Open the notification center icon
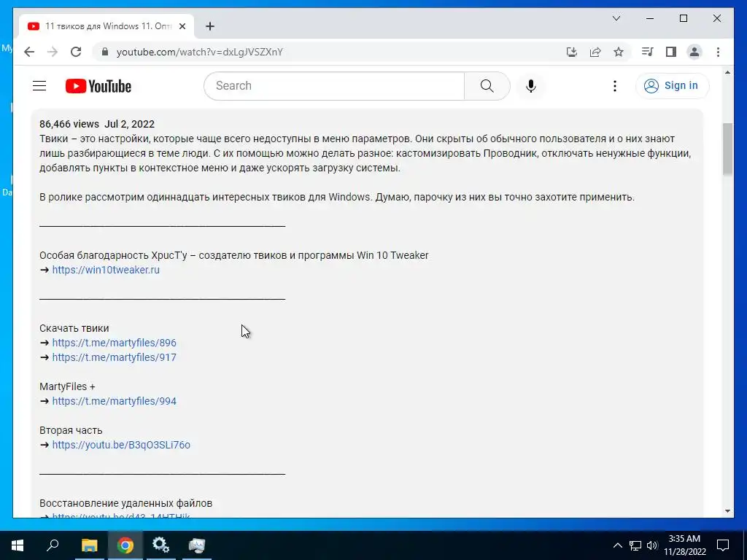Viewport: 747px width, 560px height. [723, 545]
